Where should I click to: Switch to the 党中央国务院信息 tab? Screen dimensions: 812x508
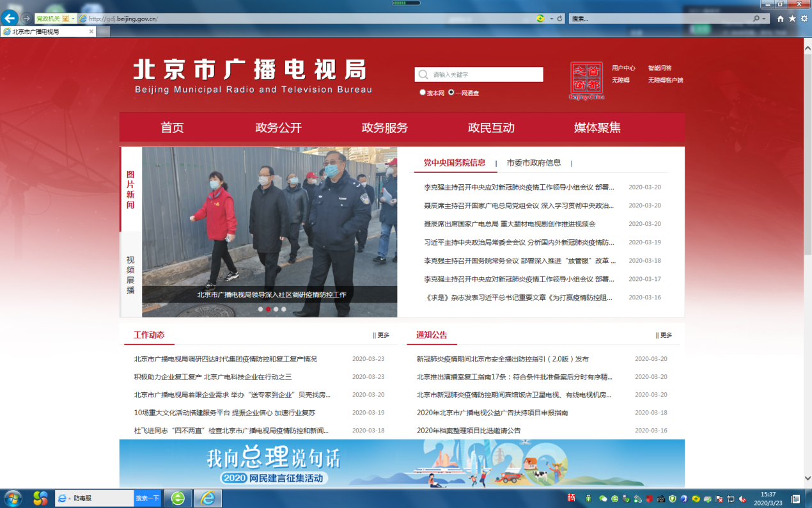coord(455,163)
